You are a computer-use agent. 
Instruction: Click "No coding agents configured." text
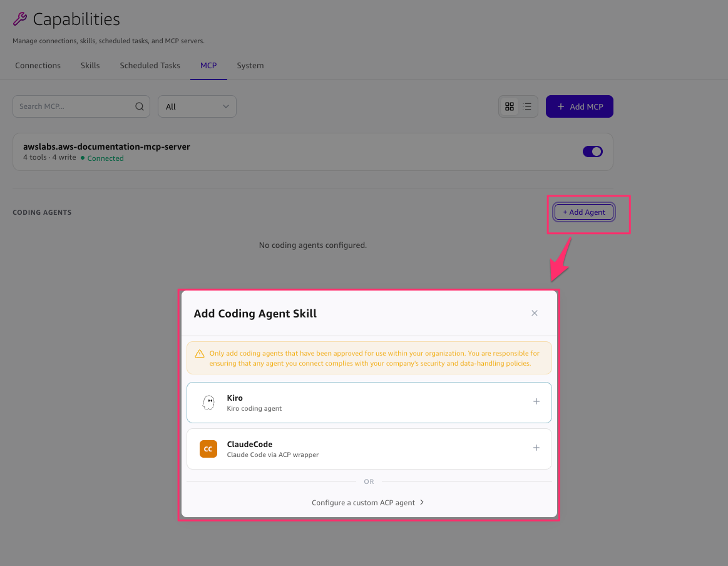point(313,245)
